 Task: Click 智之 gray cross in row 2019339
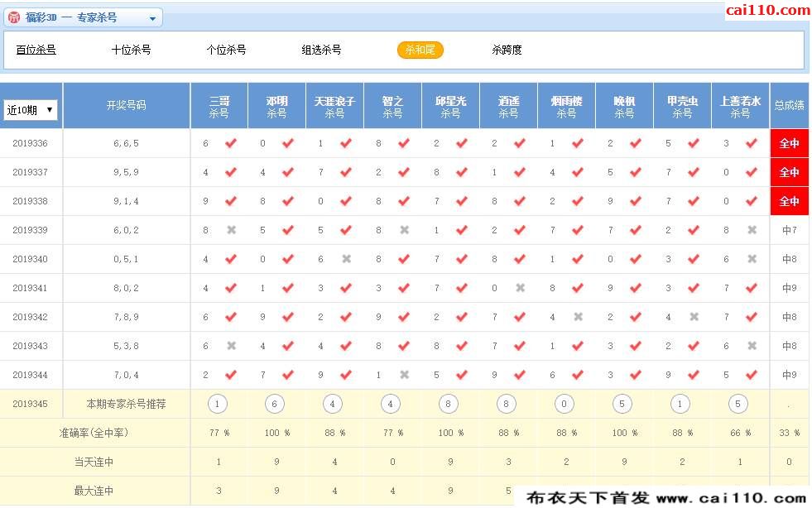405,230
